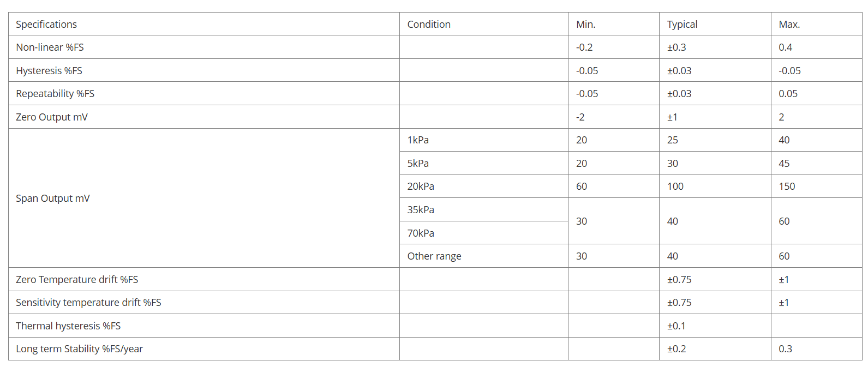Select the 35kPa condition cell
Image resolution: width=868 pixels, height=367 pixels.
coord(421,210)
